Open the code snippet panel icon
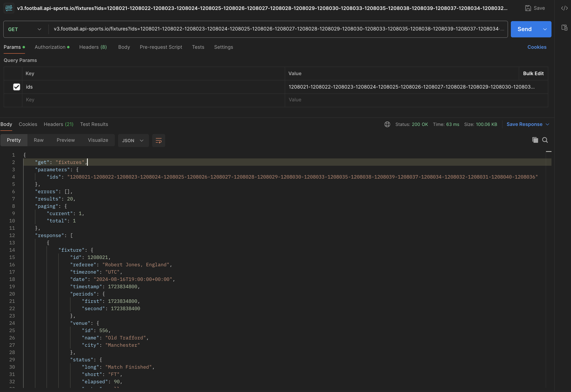Image resolution: width=571 pixels, height=392 pixels. point(564,8)
